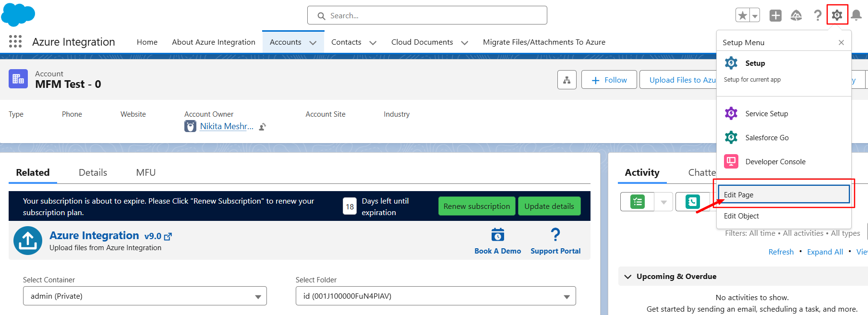Switch to Activity tab
This screenshot has width=868, height=315.
pyautogui.click(x=642, y=172)
